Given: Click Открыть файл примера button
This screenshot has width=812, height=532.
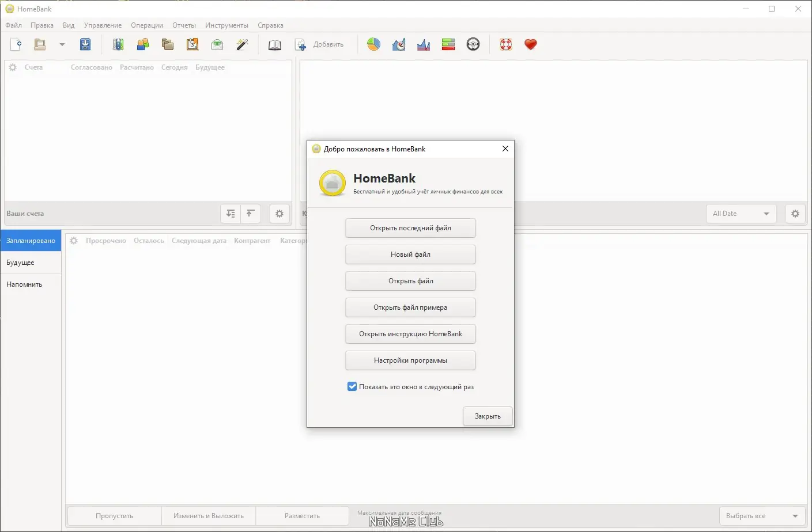Looking at the screenshot, I should pyautogui.click(x=410, y=307).
